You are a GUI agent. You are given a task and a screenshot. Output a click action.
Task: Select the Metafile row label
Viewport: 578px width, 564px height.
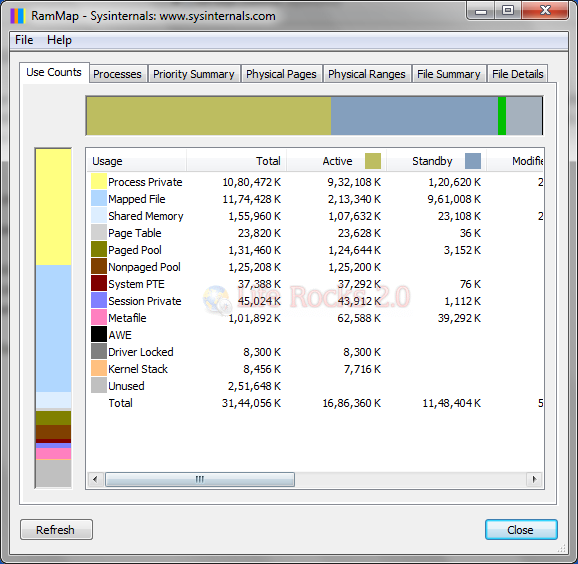[x=127, y=318]
